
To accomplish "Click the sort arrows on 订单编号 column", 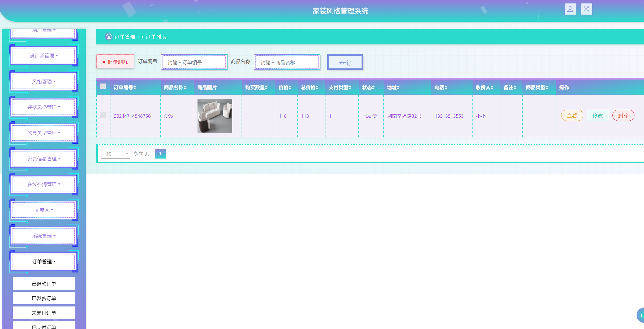I will pyautogui.click(x=135, y=87).
